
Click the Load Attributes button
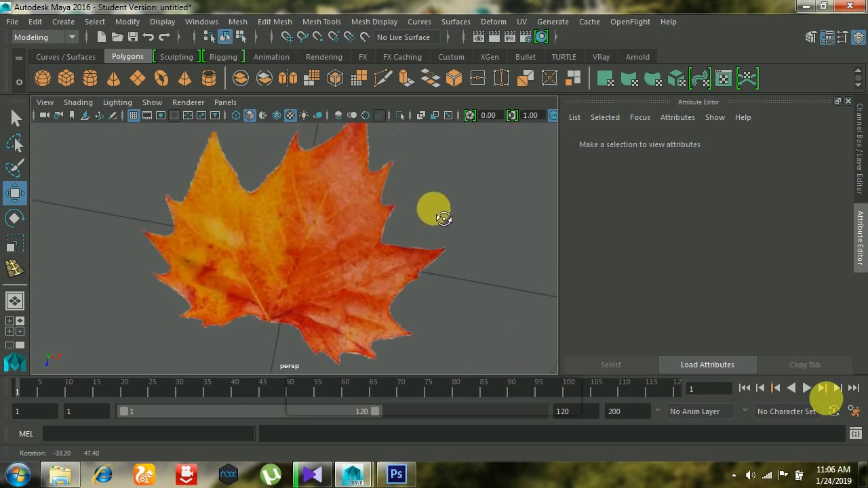tap(707, 365)
